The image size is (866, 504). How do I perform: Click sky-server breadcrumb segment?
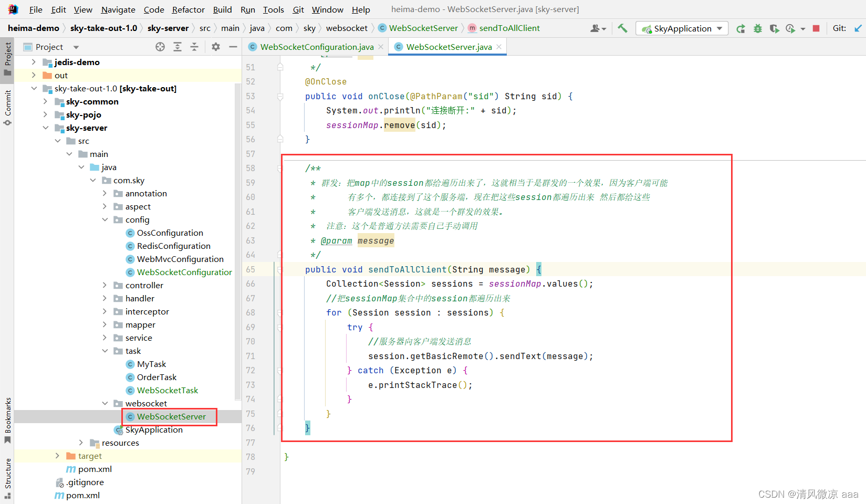coord(168,28)
